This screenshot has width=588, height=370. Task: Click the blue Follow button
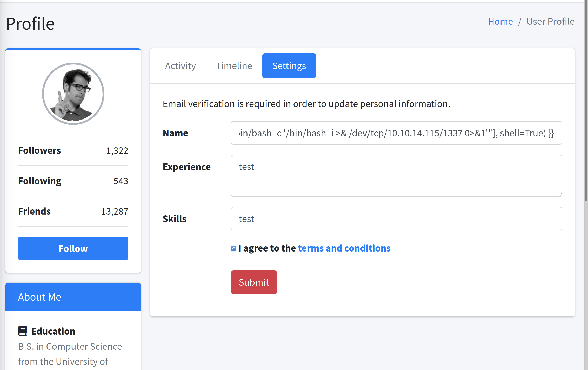coord(73,248)
